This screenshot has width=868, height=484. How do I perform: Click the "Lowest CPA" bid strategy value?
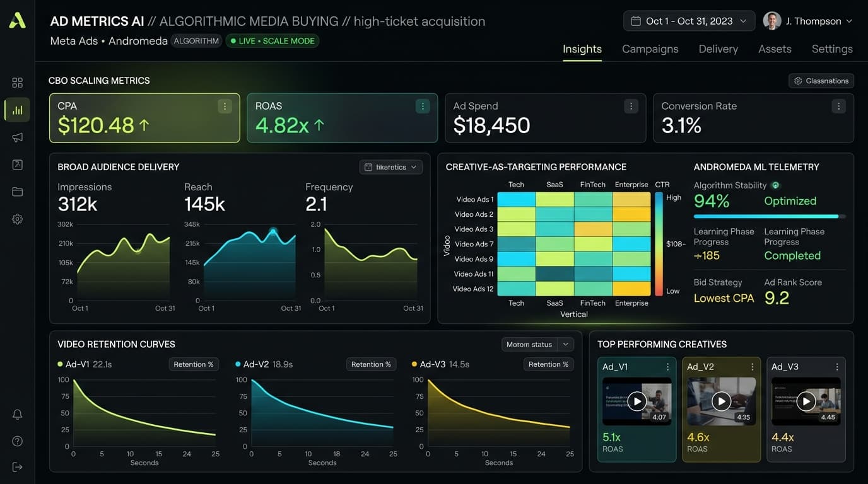pos(724,298)
